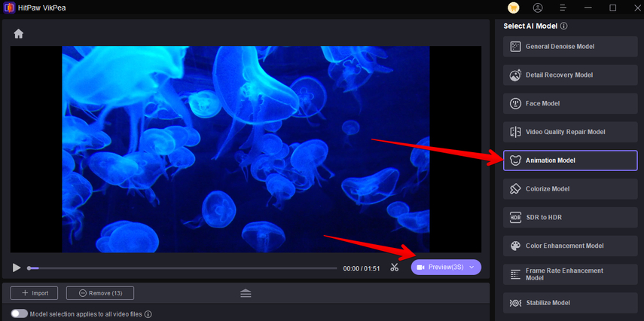
Task: Select SDR to HDR model
Action: [570, 217]
